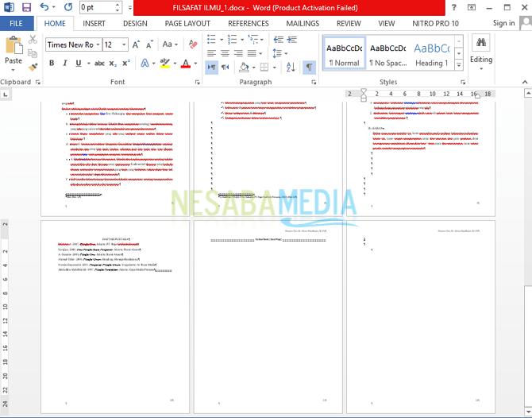Redo using the repeat arrow icon

[68, 7]
